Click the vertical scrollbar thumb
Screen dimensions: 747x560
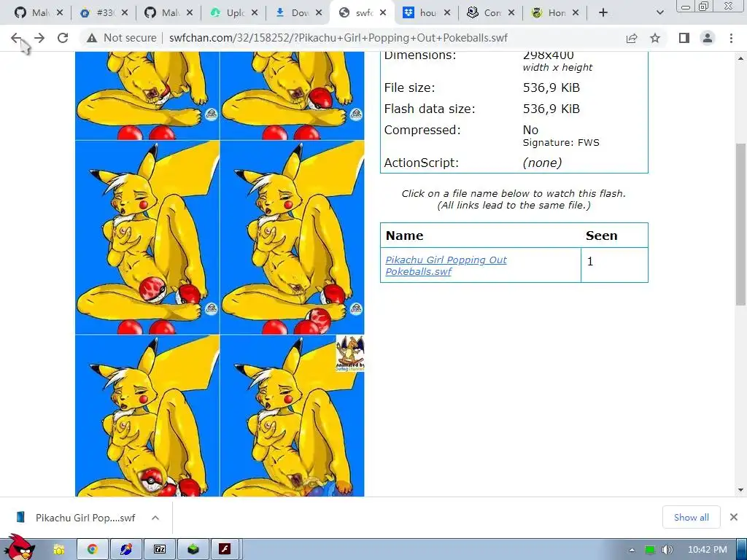point(740,224)
